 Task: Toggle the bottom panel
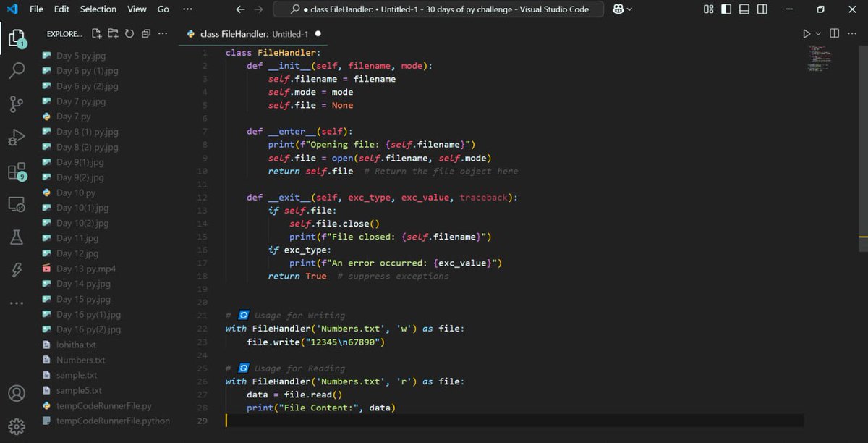coord(744,9)
